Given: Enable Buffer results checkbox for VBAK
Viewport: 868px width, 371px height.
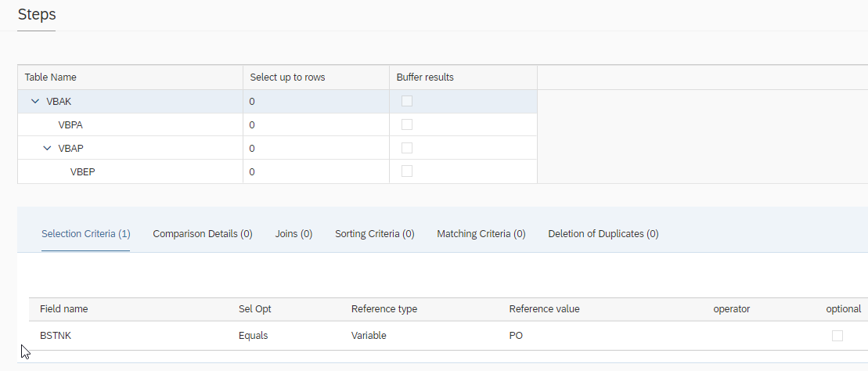Looking at the screenshot, I should (x=407, y=101).
